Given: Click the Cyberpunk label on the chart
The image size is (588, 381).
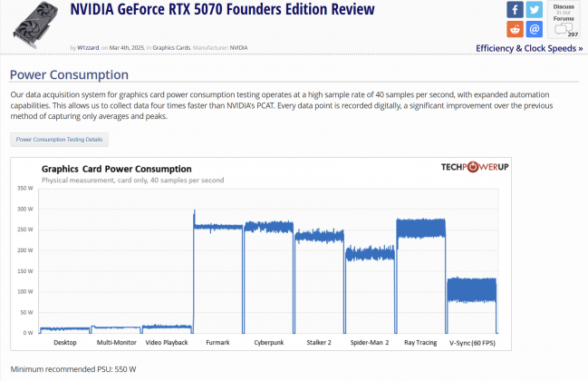Looking at the screenshot, I should [x=268, y=342].
